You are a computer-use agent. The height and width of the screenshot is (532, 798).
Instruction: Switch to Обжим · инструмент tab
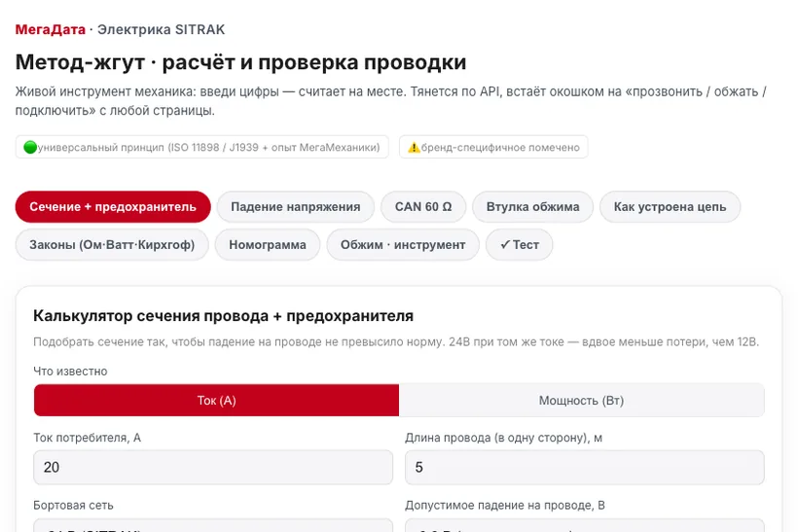point(403,245)
